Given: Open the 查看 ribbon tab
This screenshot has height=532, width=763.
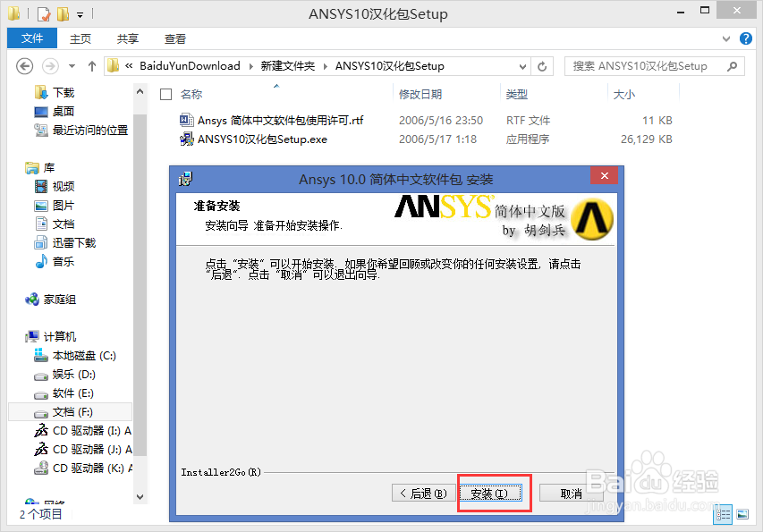Looking at the screenshot, I should tap(174, 38).
